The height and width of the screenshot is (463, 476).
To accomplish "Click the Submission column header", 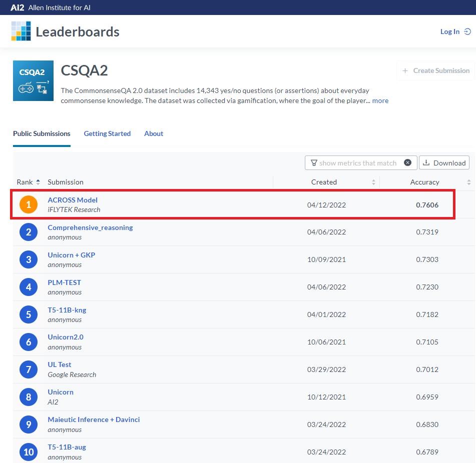I will pos(66,182).
